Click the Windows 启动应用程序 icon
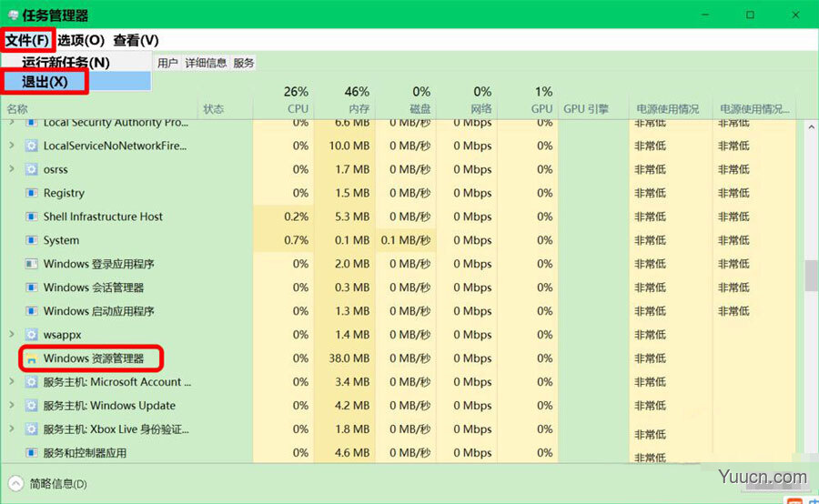The width and height of the screenshot is (819, 504). click(31, 311)
